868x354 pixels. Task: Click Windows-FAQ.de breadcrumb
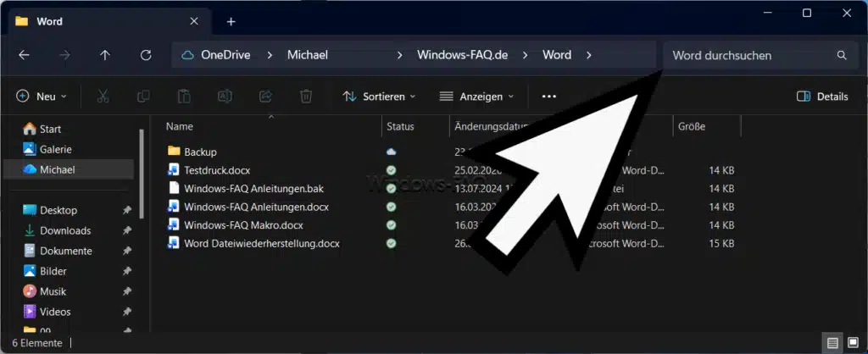point(462,55)
